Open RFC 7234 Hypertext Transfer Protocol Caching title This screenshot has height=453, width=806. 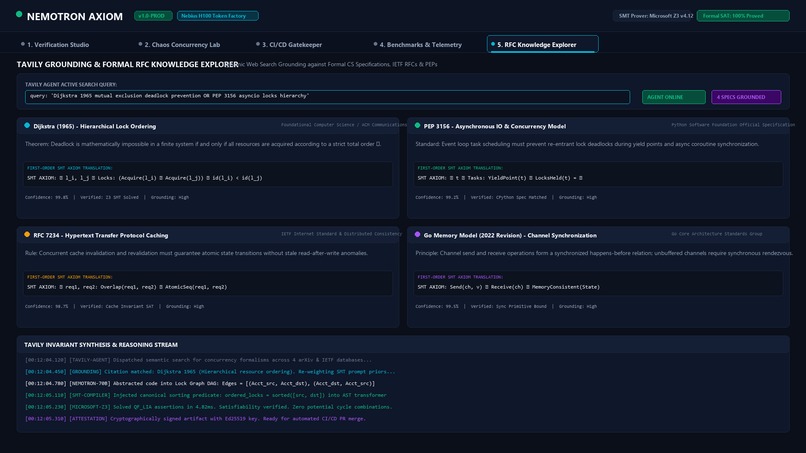click(x=101, y=235)
